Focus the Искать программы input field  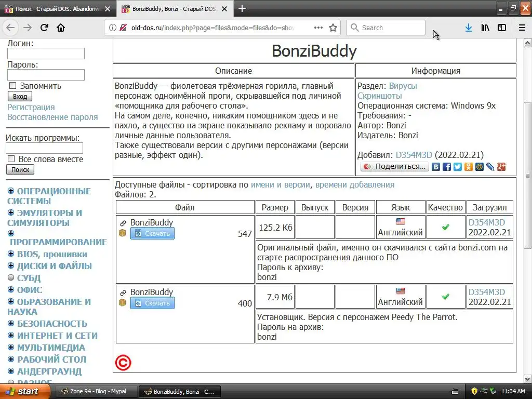pyautogui.click(x=45, y=148)
